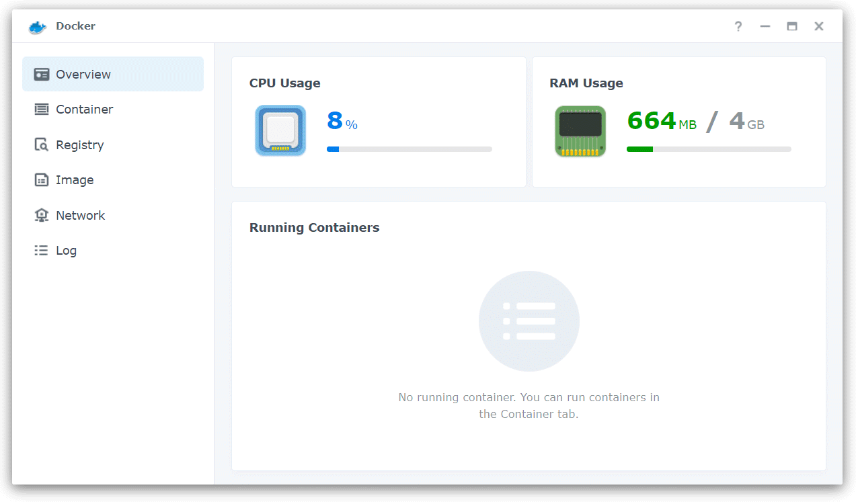
Task: Click the 'No running container' message
Action: 529,406
